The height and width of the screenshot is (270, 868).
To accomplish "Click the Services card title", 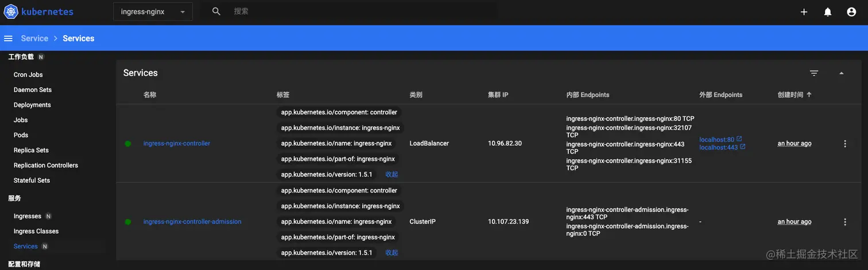I will [x=141, y=73].
